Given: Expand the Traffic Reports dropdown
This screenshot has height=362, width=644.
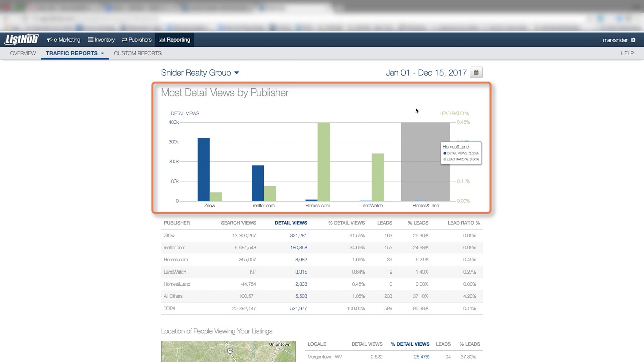Looking at the screenshot, I should click(75, 53).
